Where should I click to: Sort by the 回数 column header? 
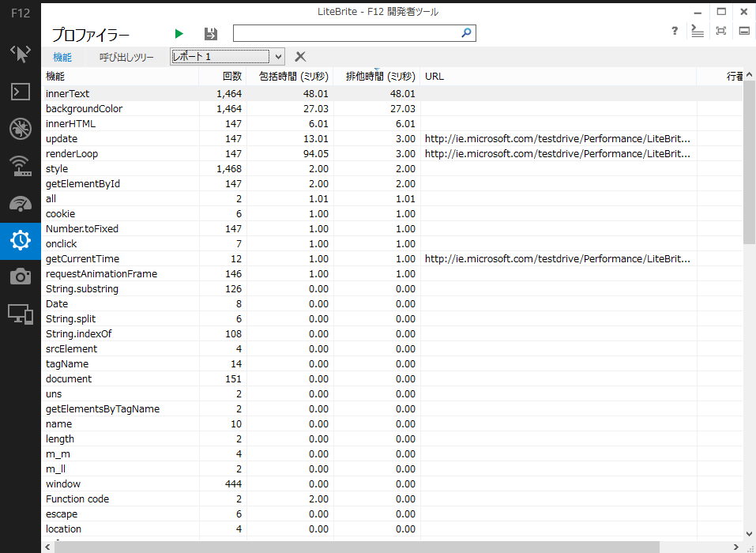[223, 76]
